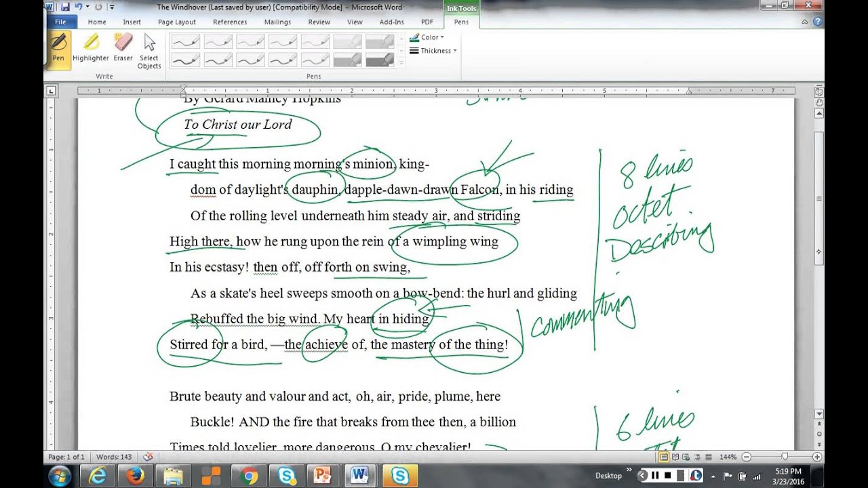
Task: Select the fifth pen style in bottom row
Action: (316, 60)
